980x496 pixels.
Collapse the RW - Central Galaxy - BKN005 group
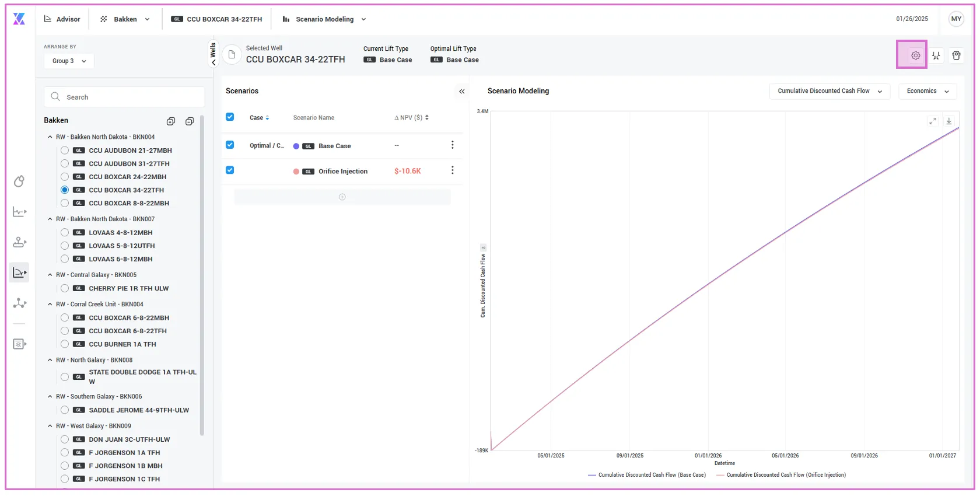50,275
